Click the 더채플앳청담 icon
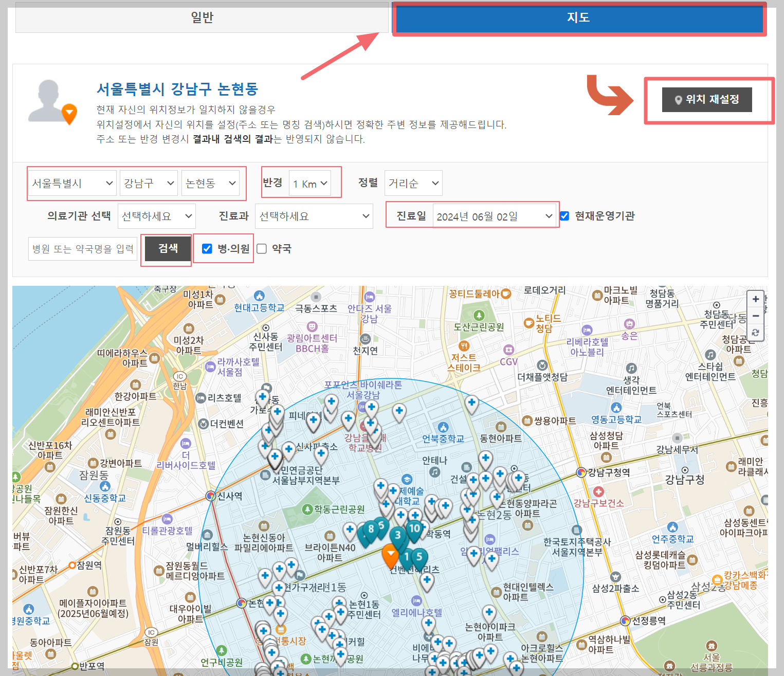The width and height of the screenshot is (784, 676). [x=542, y=365]
